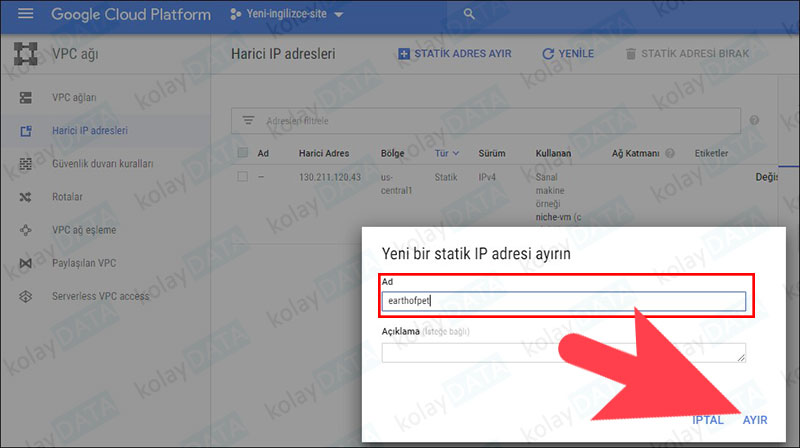
Task: Click the IPv4 version cell
Action: coord(487,177)
